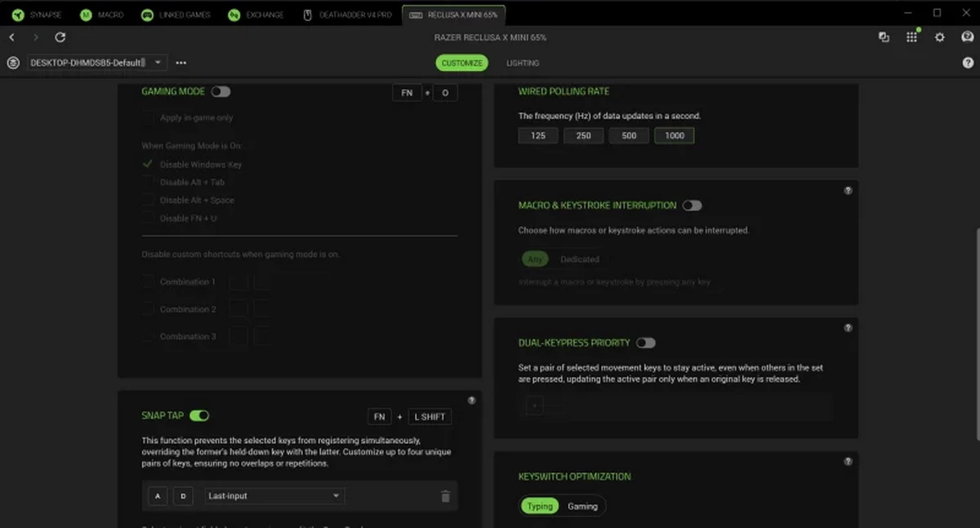Expand the DESKTOP-DHMDSB5-Default profile dropdown
The height and width of the screenshot is (528, 980).
96,63
